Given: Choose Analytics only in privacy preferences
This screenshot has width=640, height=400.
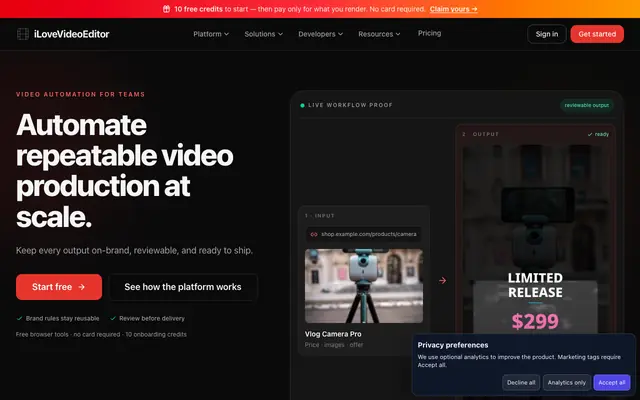Looking at the screenshot, I should pos(567,382).
